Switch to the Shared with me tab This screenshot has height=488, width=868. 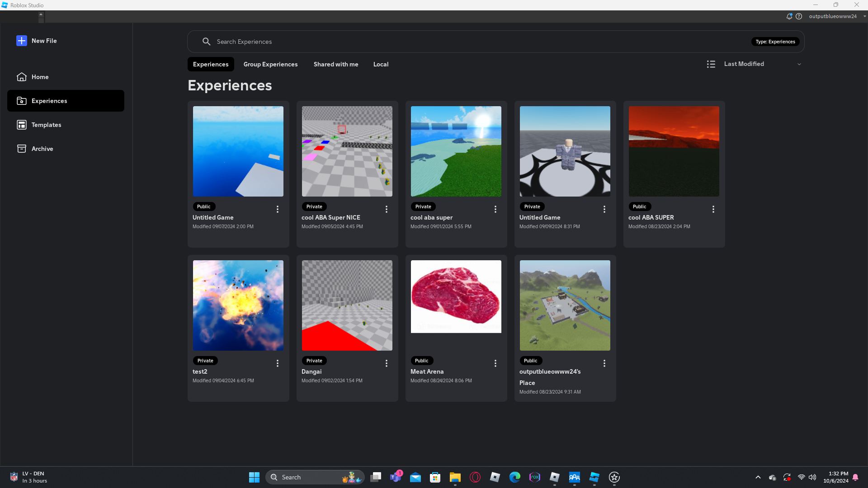pyautogui.click(x=335, y=64)
